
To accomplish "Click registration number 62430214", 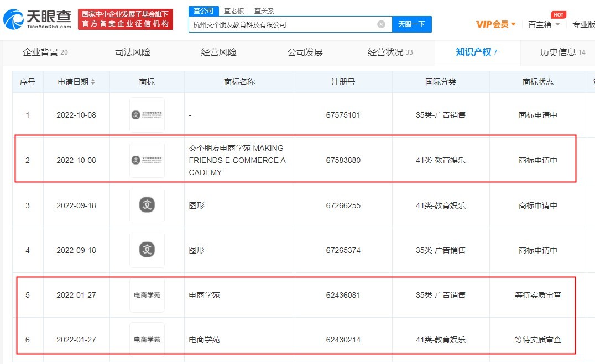I will (x=343, y=340).
